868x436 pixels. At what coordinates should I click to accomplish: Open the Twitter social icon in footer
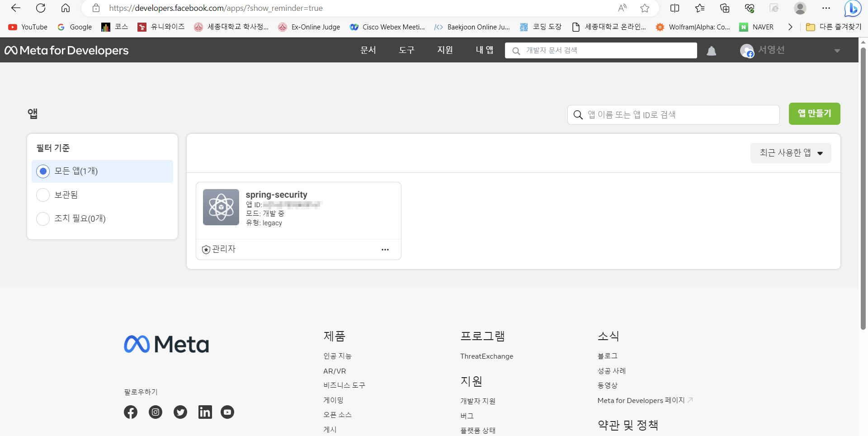pyautogui.click(x=180, y=412)
